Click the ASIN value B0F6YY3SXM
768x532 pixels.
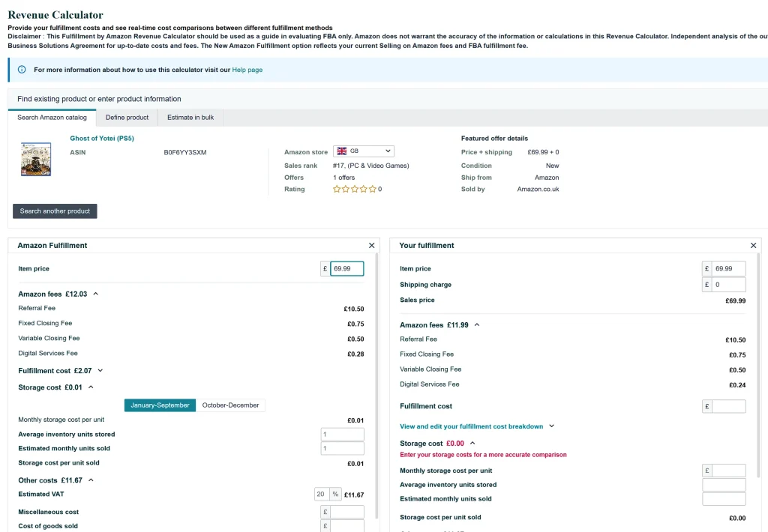[x=185, y=152]
